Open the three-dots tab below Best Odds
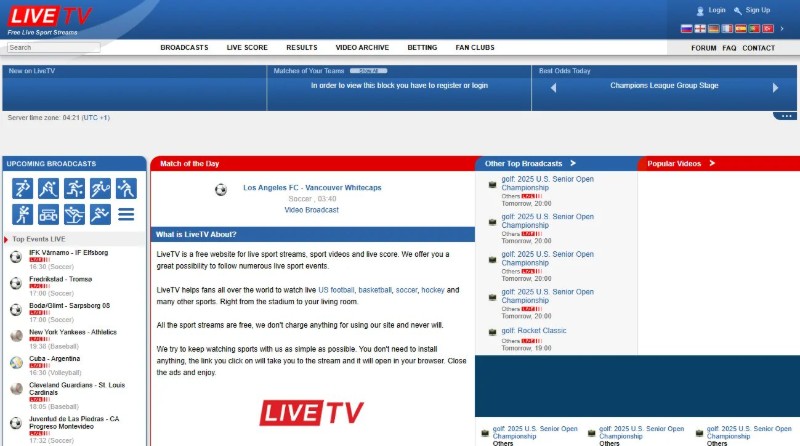 786,116
